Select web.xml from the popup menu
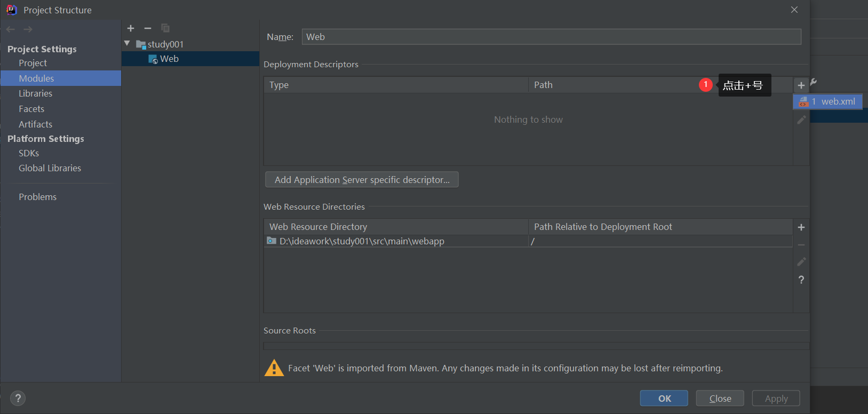 tap(827, 101)
